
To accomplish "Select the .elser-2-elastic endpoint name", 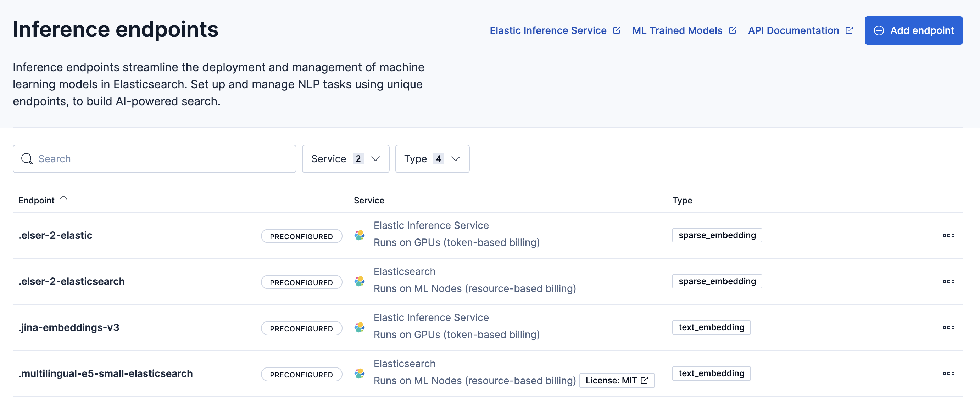I will pyautogui.click(x=55, y=235).
